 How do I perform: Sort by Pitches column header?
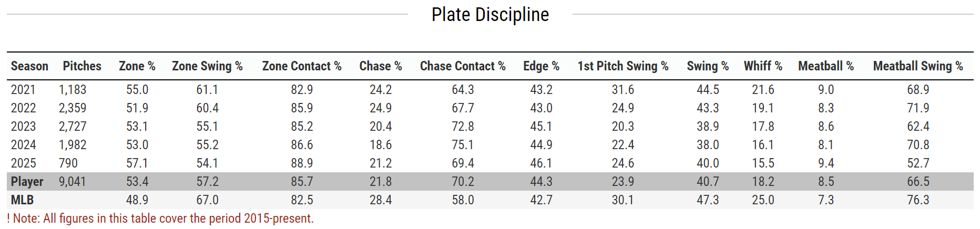(x=82, y=66)
